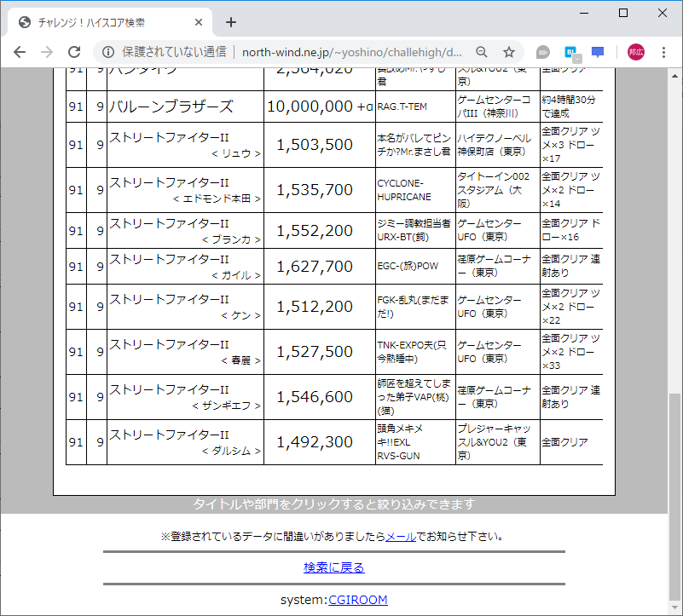Click the address bar URL
The width and height of the screenshot is (683, 616).
(352, 52)
